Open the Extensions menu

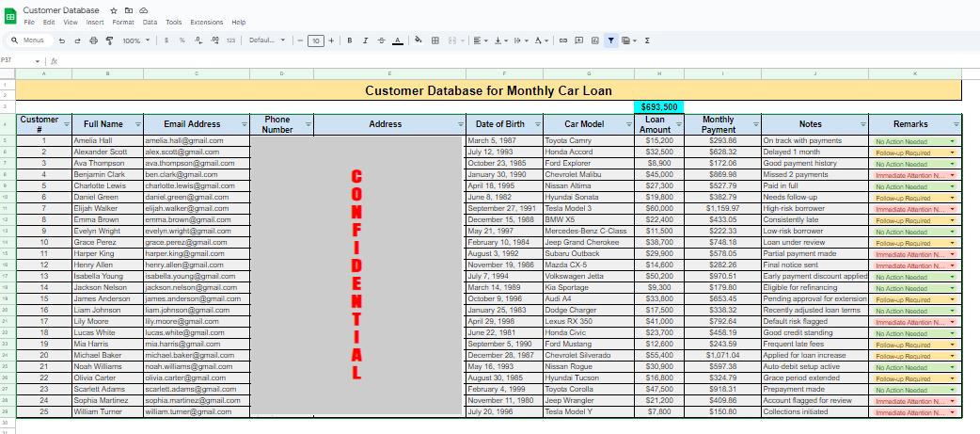(207, 22)
